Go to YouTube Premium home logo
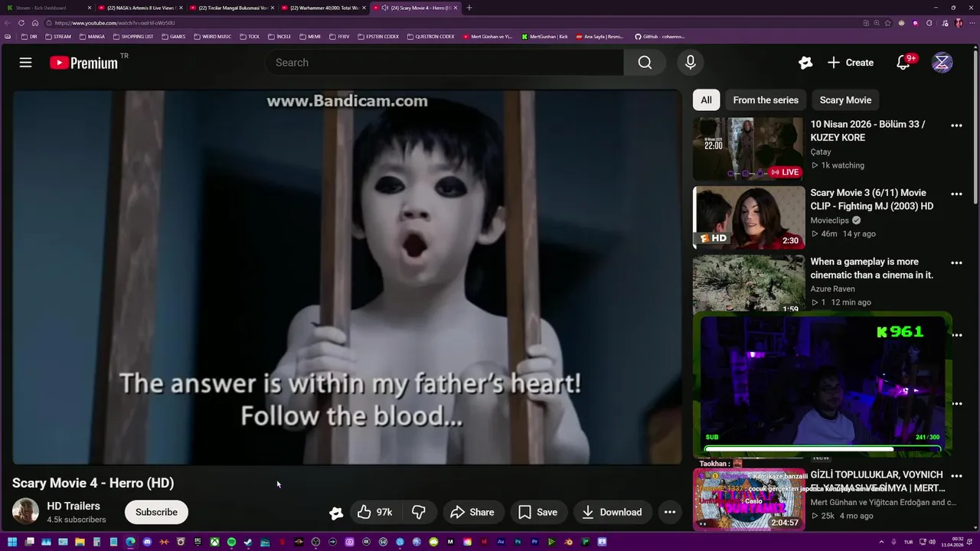The width and height of the screenshot is (980, 551). [x=84, y=63]
